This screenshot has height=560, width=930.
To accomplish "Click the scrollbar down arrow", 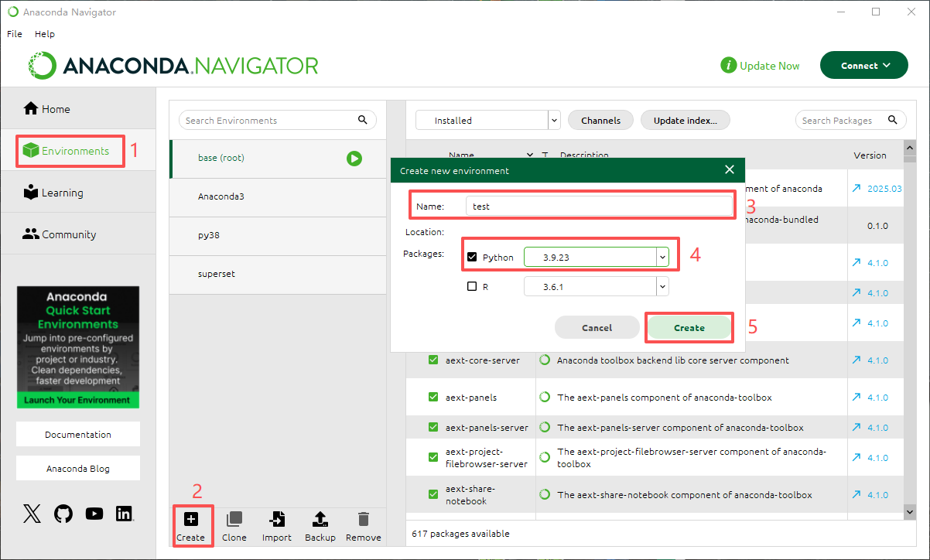I will [910, 510].
